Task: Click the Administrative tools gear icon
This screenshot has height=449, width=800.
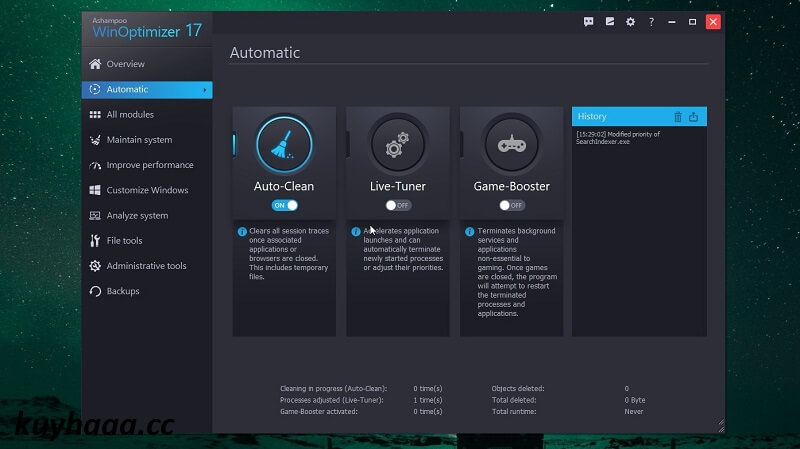Action: (95, 266)
